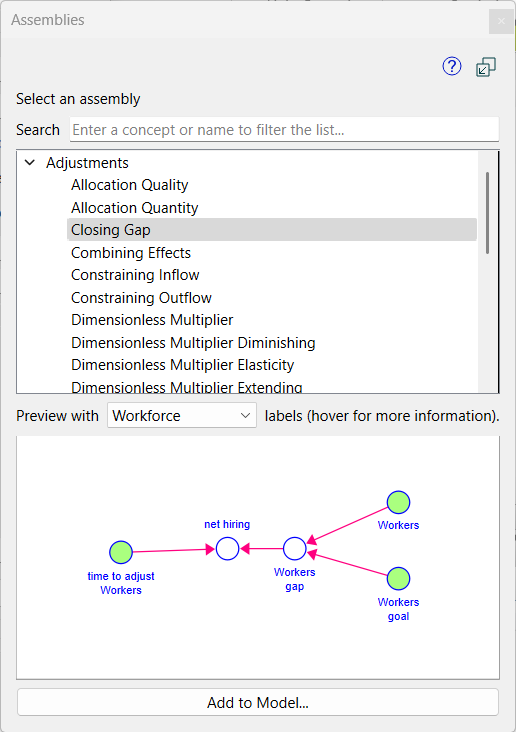Click the Workers goal node circle
Image resolution: width=516 pixels, height=732 pixels.
point(398,579)
